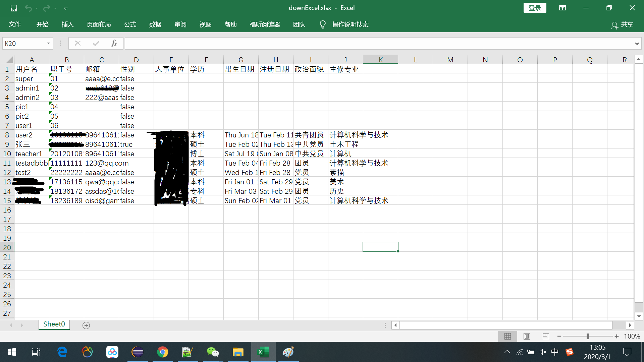
Task: Add a new sheet with plus icon
Action: point(86,325)
